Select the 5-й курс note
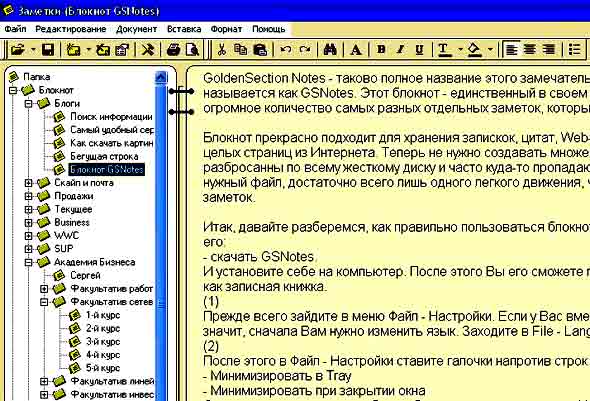Screen dimensions: 590x401 pos(103,368)
